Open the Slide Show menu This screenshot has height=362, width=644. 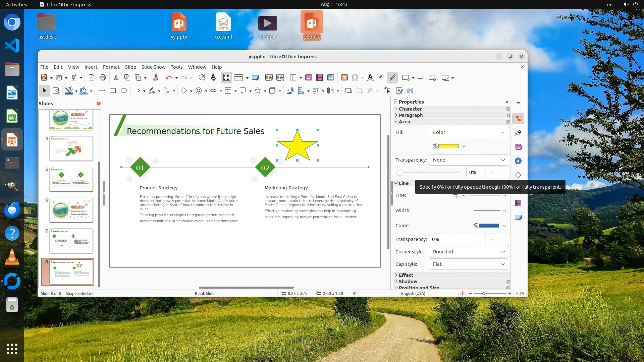click(153, 67)
